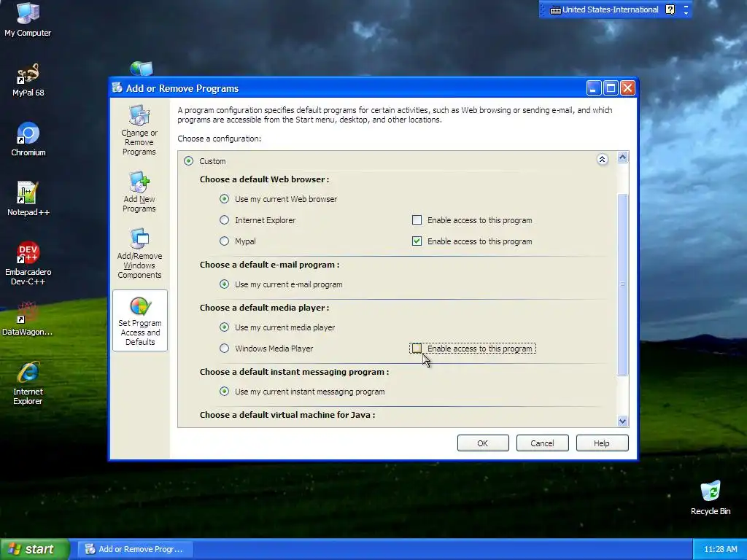Choose Use my current e-mail program
Screen dimensions: 747x560
pos(224,284)
